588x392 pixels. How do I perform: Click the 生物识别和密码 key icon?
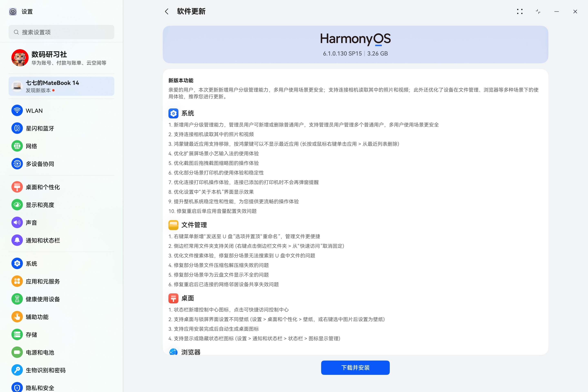[x=17, y=370]
